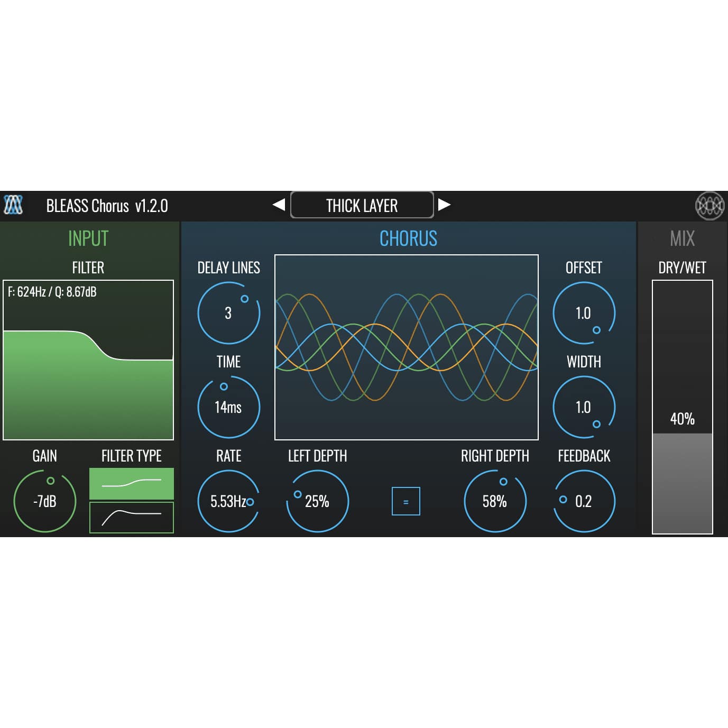Image resolution: width=728 pixels, height=728 pixels.
Task: Click the Feedback knob showing 0.2
Action: (584, 501)
